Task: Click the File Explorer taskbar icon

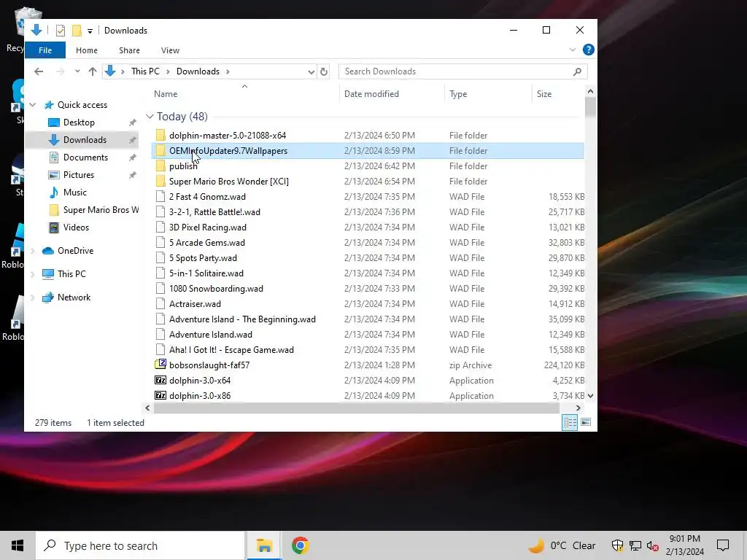Action: pos(264,545)
